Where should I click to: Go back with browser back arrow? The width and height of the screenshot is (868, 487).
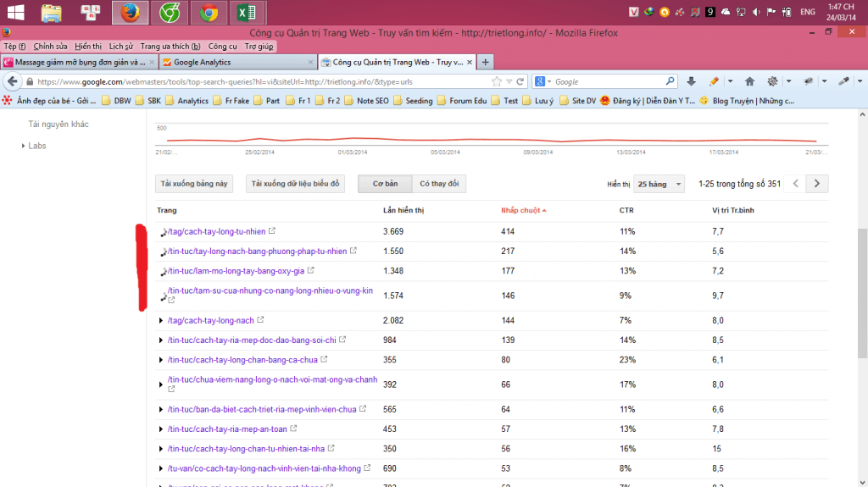pyautogui.click(x=12, y=81)
